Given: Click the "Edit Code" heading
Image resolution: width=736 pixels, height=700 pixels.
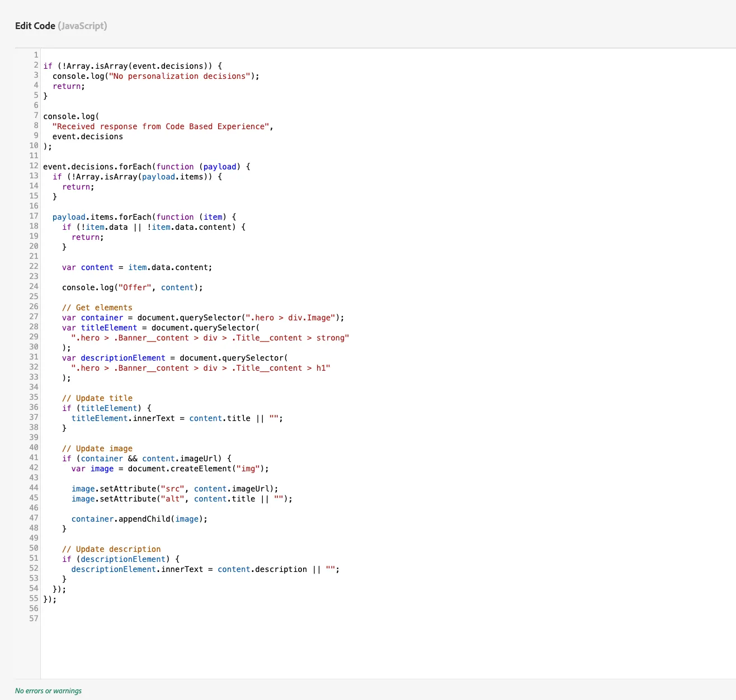Looking at the screenshot, I should pyautogui.click(x=35, y=26).
